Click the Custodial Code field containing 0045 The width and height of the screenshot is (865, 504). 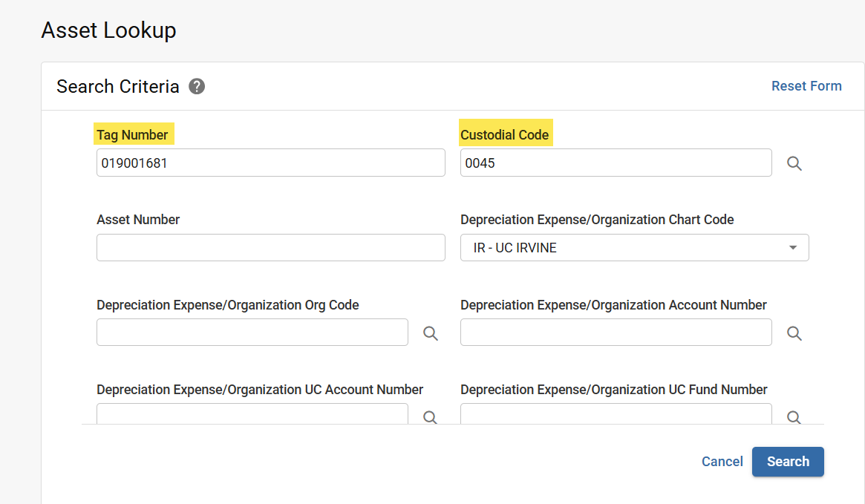pos(616,163)
